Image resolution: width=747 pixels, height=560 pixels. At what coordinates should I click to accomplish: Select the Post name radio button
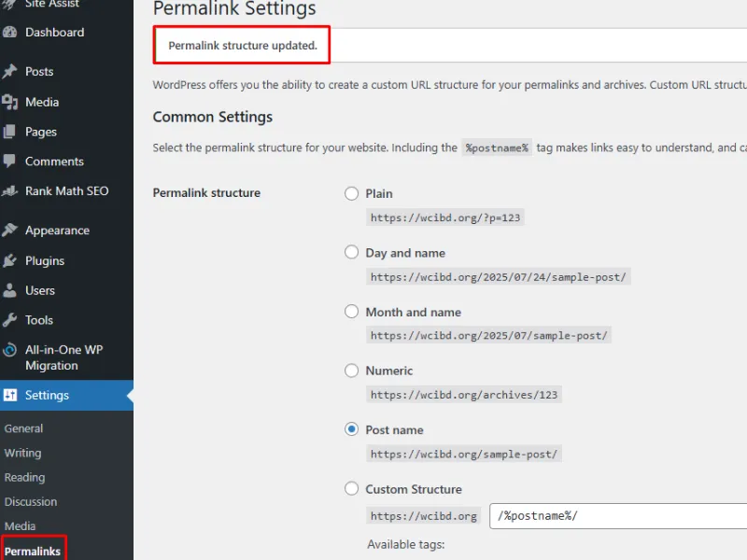point(352,429)
